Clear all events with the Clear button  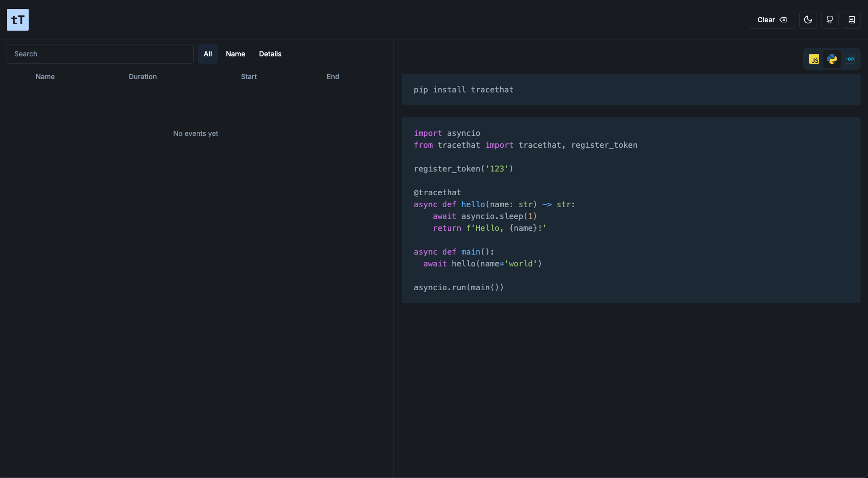(772, 20)
